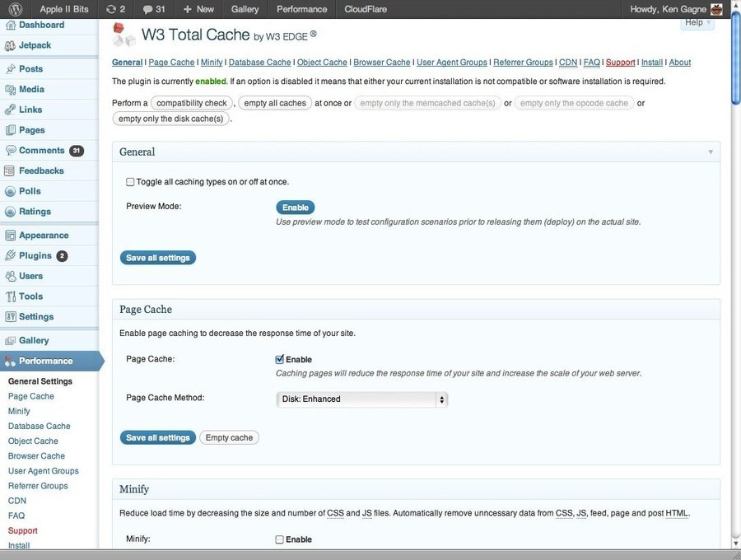
Task: Click the Preview Mode Enable button
Action: pyautogui.click(x=296, y=208)
